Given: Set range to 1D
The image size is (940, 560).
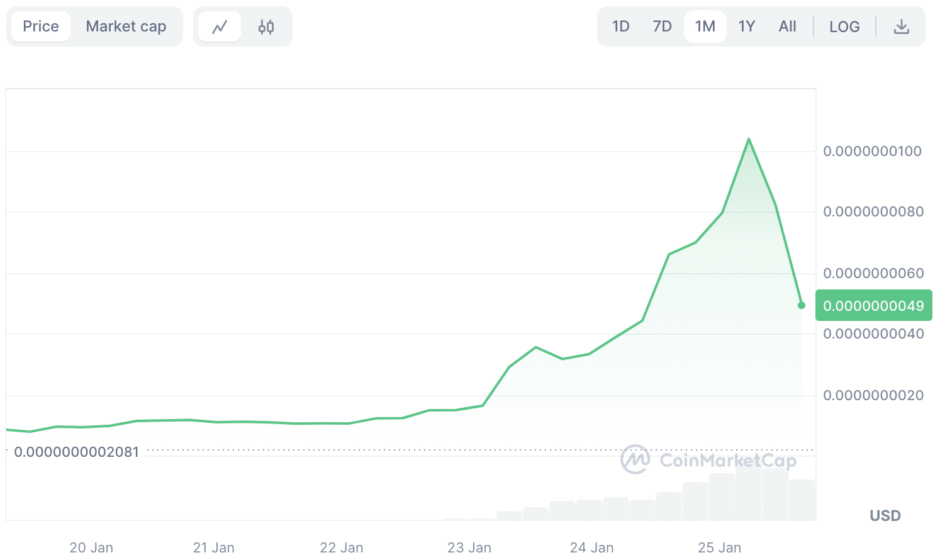Looking at the screenshot, I should pos(620,26).
